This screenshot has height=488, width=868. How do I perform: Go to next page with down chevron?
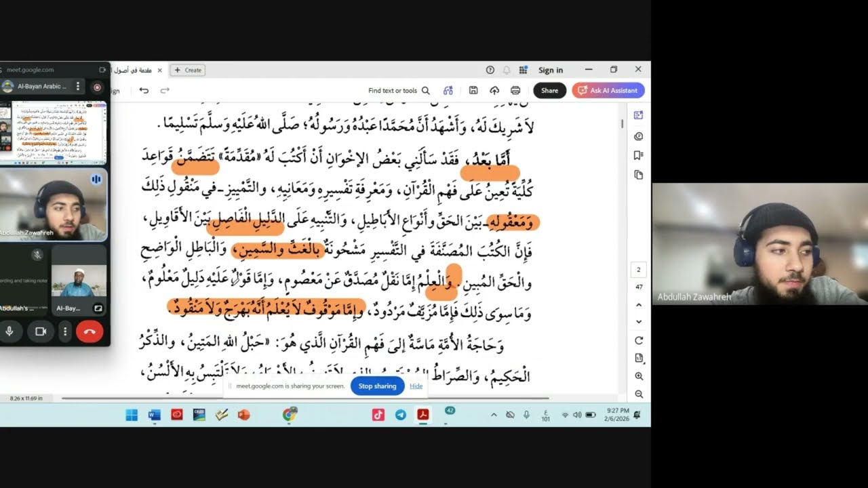(639, 321)
